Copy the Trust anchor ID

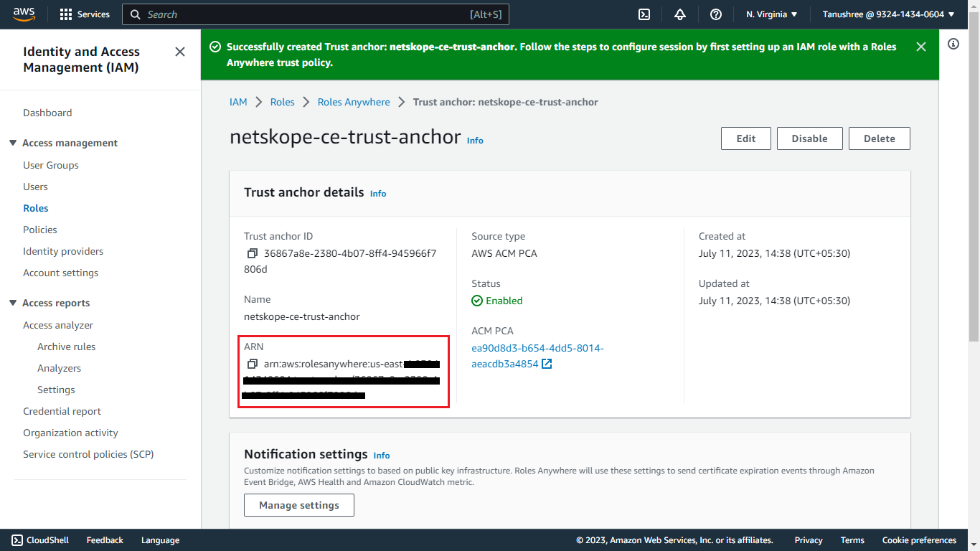(252, 253)
